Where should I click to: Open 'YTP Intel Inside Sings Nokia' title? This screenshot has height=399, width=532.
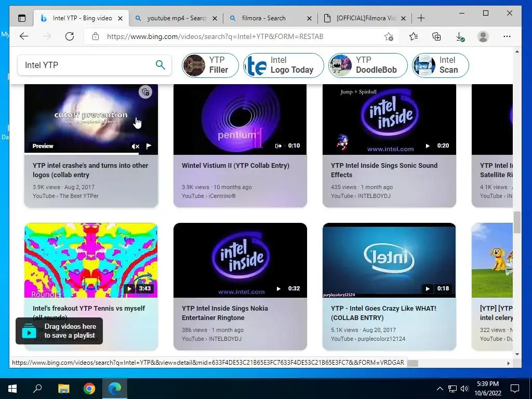(x=224, y=313)
